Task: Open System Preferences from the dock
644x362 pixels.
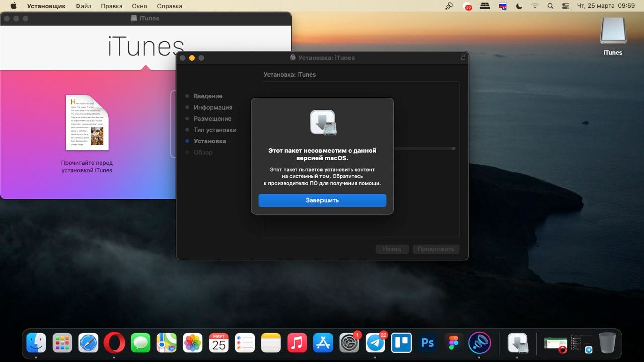Action: [x=349, y=343]
